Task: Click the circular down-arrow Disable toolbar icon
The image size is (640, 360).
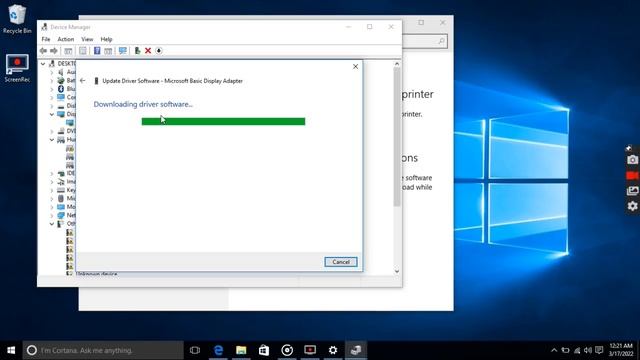Action: pyautogui.click(x=159, y=51)
